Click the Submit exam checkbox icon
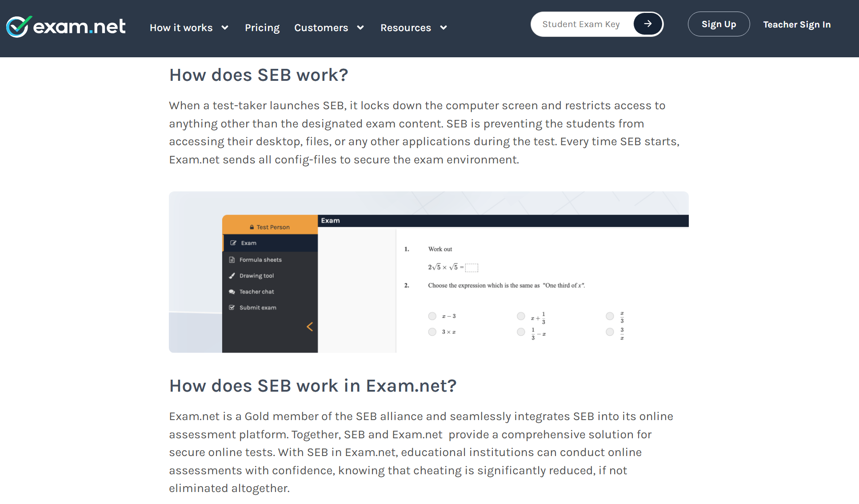This screenshot has width=859, height=504. [x=232, y=308]
